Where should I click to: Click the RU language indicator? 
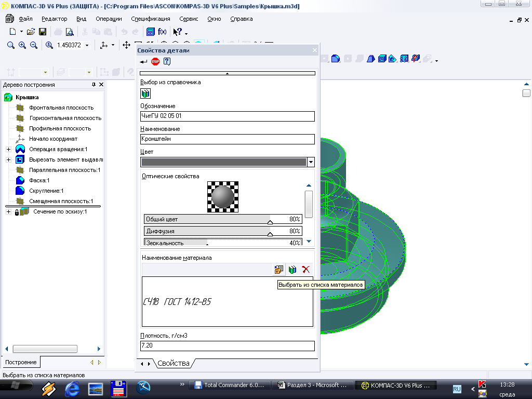tap(457, 389)
